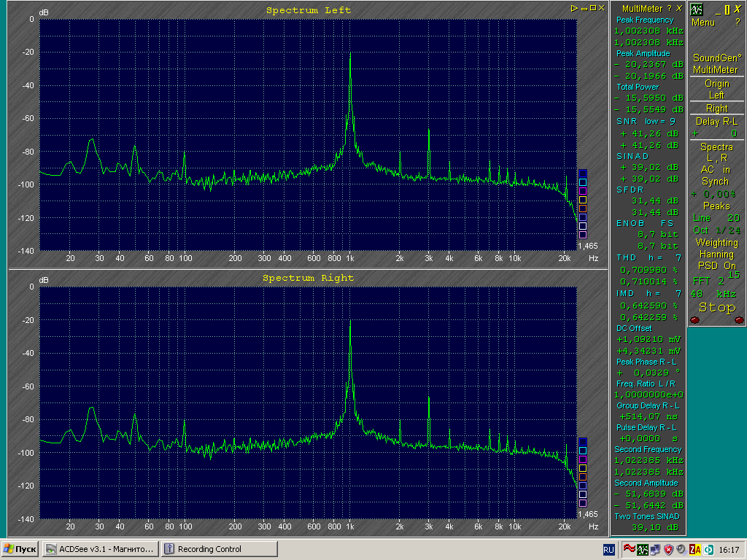
Task: Click the play arrow icon of Spectrum Left
Action: (x=575, y=8)
